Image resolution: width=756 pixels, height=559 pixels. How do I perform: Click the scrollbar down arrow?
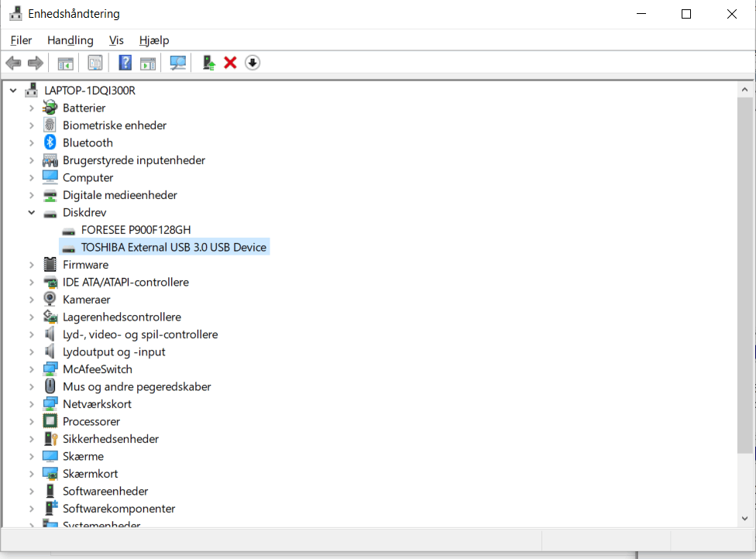[745, 519]
